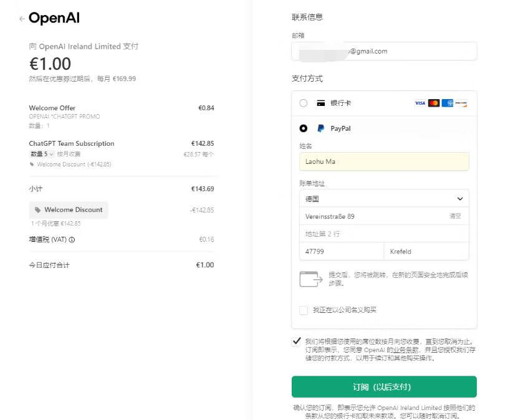Click the back arrow beside OpenAI logo

pyautogui.click(x=22, y=19)
